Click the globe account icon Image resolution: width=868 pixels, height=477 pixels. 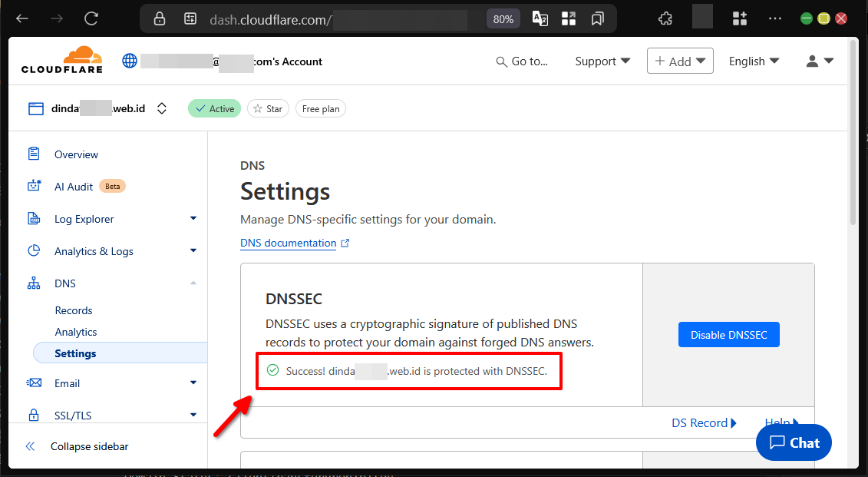(130, 61)
